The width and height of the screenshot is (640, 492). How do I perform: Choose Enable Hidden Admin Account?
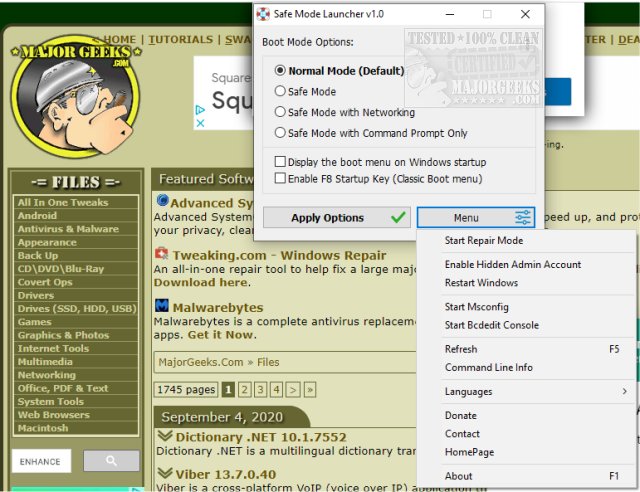[x=513, y=265]
